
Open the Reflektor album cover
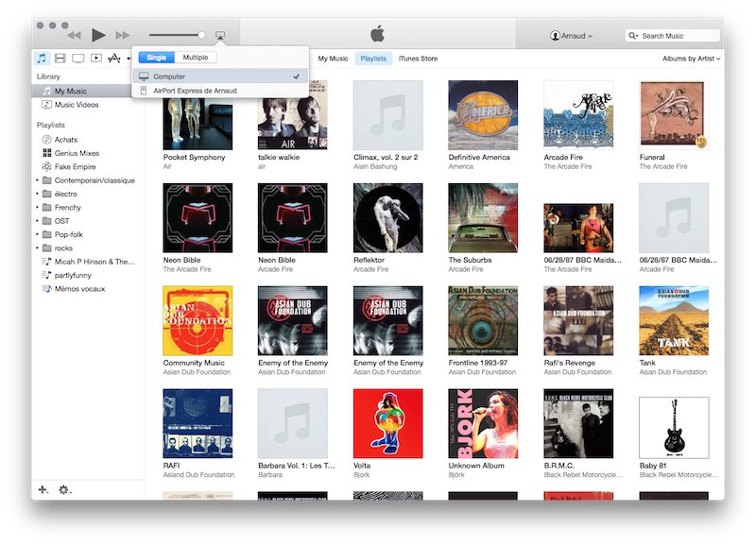tap(388, 218)
